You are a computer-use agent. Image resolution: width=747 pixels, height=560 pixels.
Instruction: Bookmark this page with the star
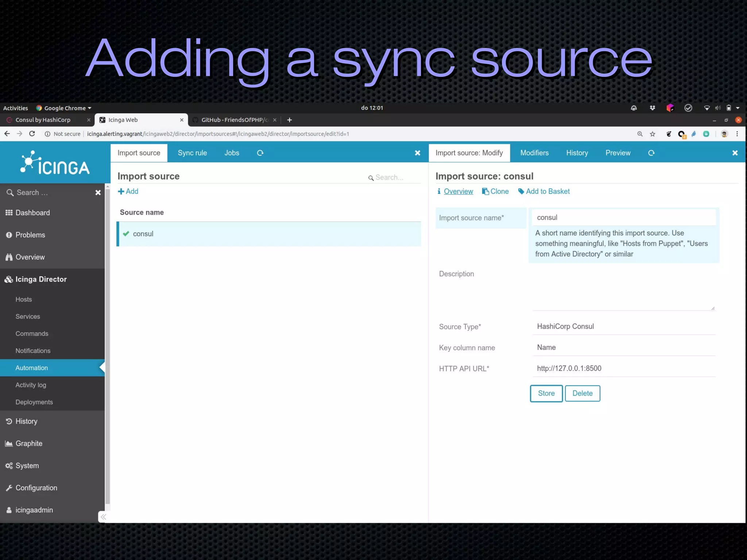click(653, 134)
